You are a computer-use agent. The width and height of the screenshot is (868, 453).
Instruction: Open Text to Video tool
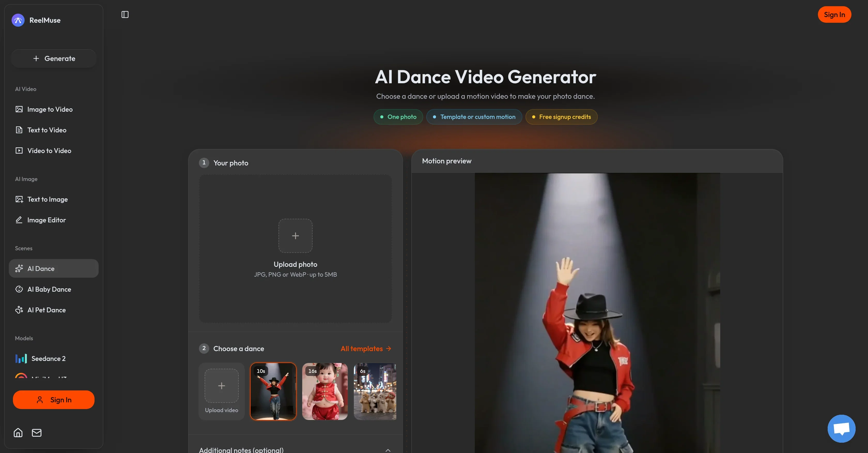(53, 130)
